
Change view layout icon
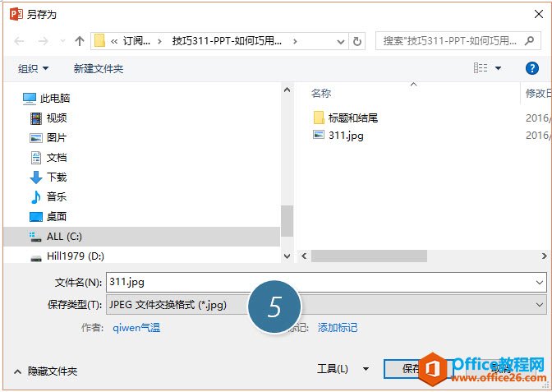pos(481,67)
